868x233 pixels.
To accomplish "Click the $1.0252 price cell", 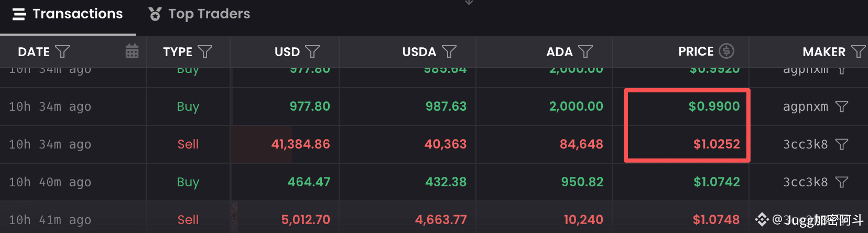I will [717, 144].
